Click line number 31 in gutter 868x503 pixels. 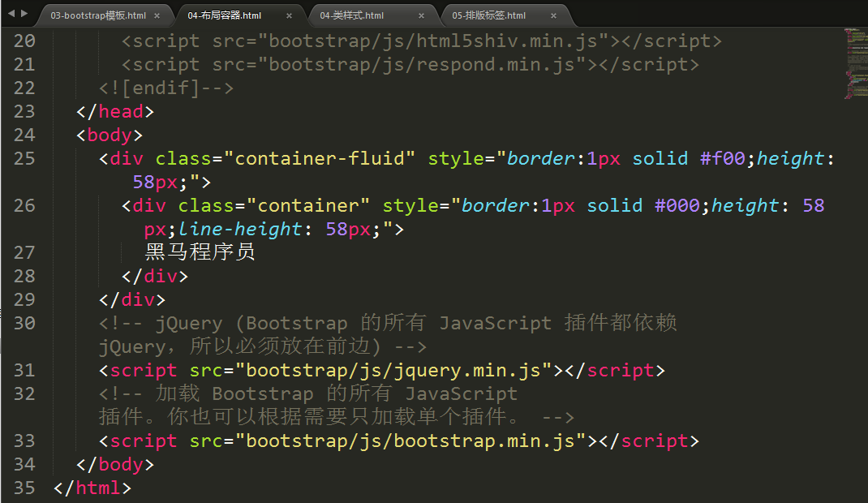[x=24, y=370]
